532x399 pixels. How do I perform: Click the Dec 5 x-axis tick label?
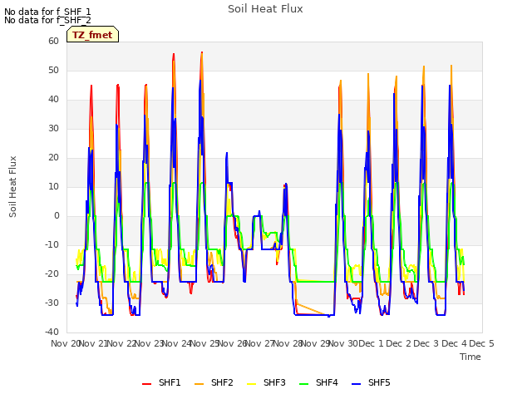(x=481, y=343)
